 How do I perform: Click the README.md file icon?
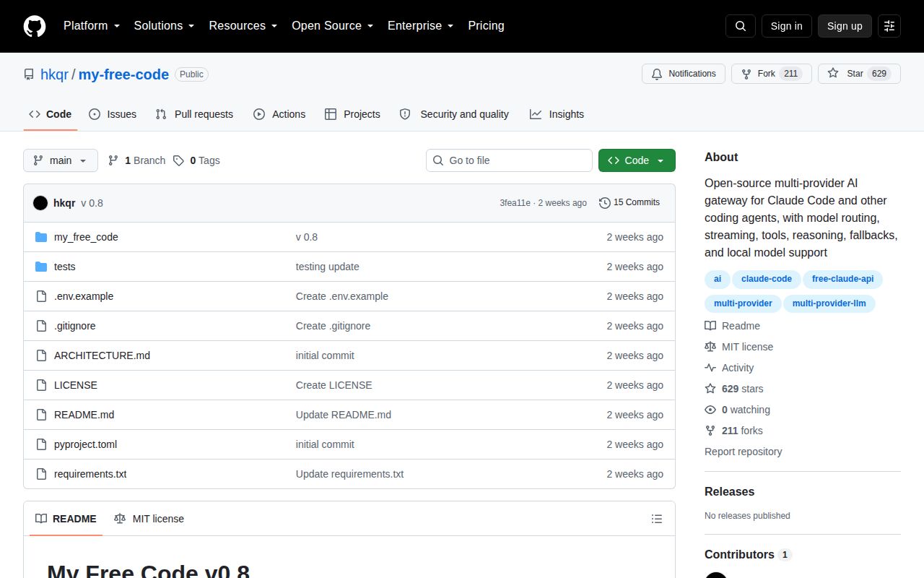click(41, 415)
